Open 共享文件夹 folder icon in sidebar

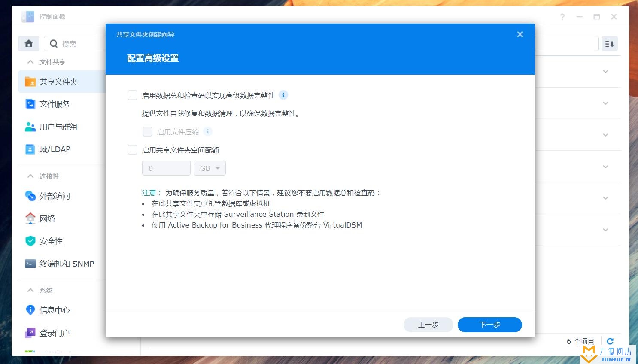(x=30, y=82)
